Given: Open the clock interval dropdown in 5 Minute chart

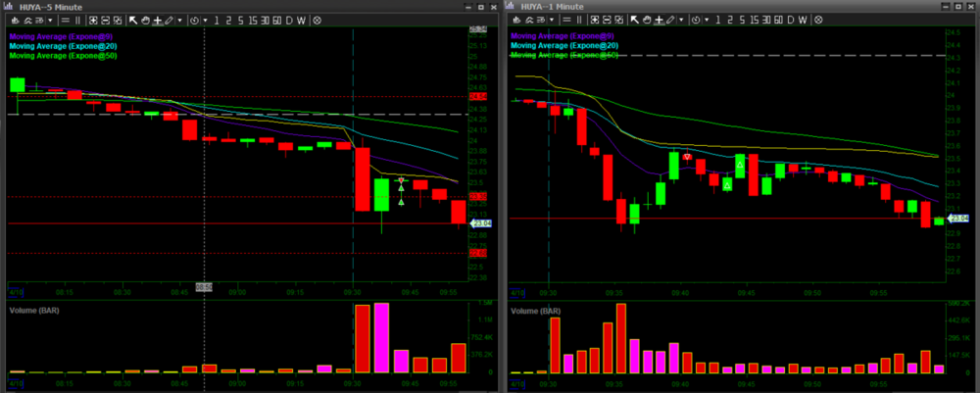Looking at the screenshot, I should pos(205,21).
